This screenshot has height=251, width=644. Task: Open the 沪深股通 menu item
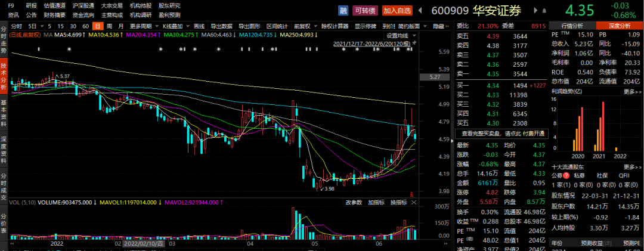click(83, 6)
